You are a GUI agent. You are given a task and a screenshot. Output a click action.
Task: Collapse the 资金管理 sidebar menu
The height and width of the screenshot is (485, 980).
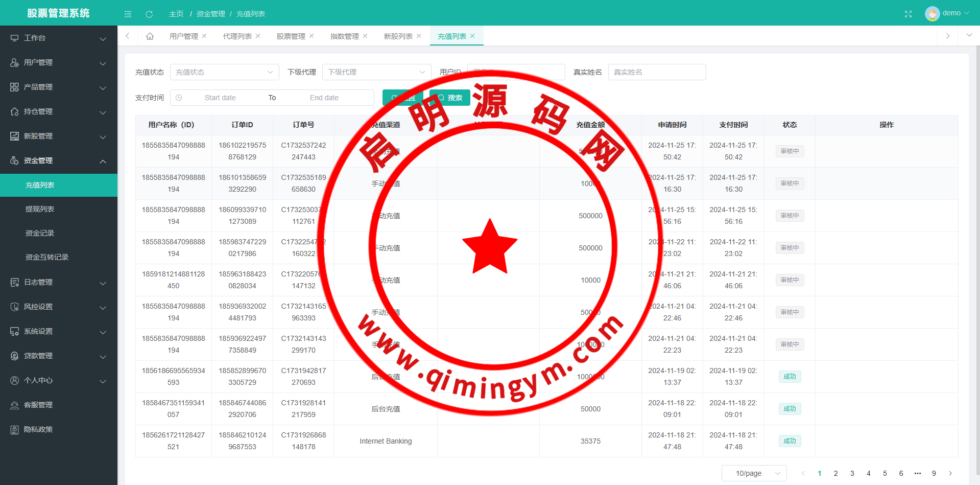pos(59,160)
